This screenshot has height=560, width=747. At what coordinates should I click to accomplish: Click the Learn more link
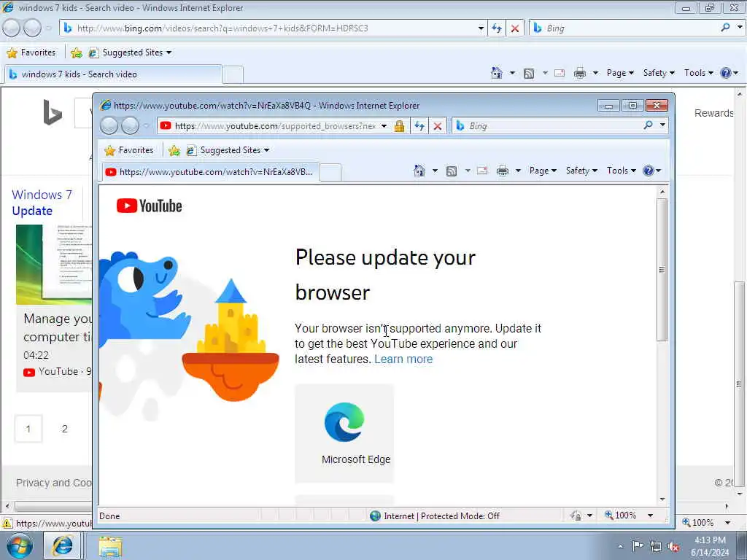403,359
